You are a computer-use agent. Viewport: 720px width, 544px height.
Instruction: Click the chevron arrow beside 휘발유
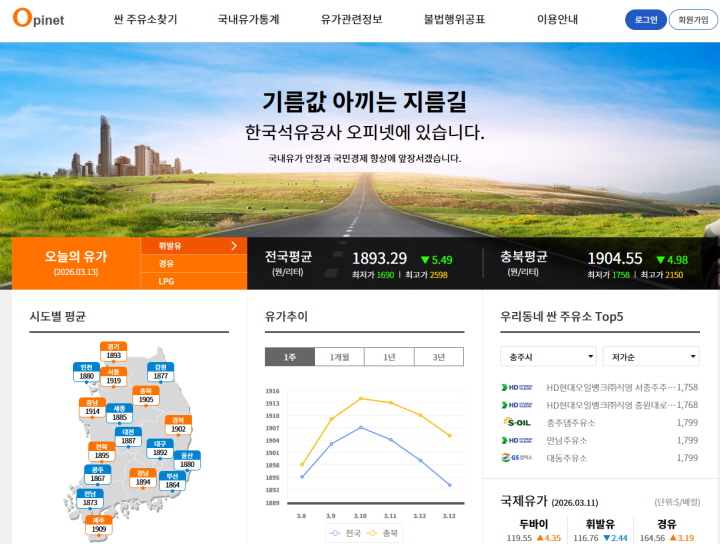coord(234,246)
